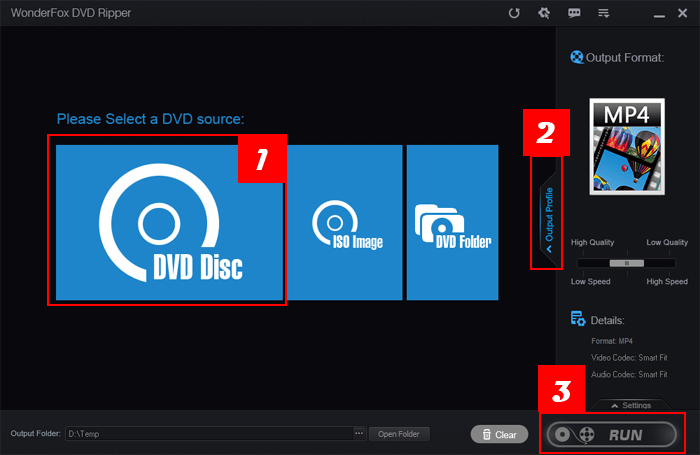
Task: Click the Details section icon
Action: [x=578, y=319]
